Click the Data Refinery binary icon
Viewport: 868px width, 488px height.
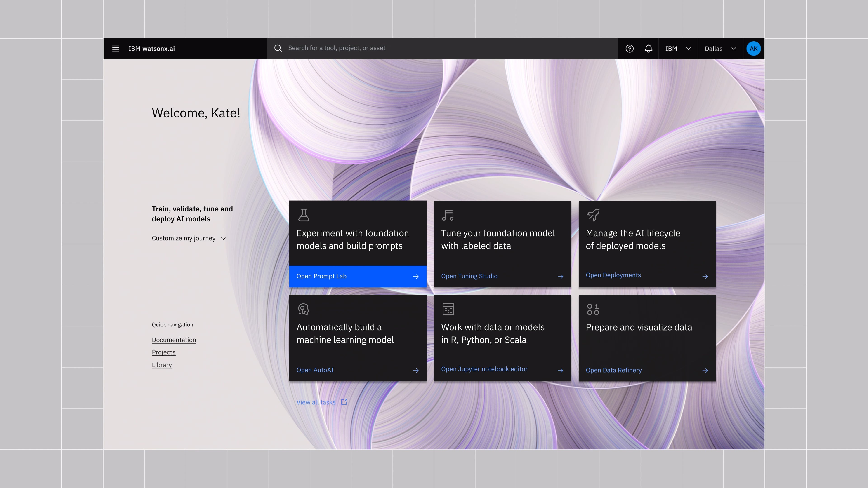(x=593, y=309)
